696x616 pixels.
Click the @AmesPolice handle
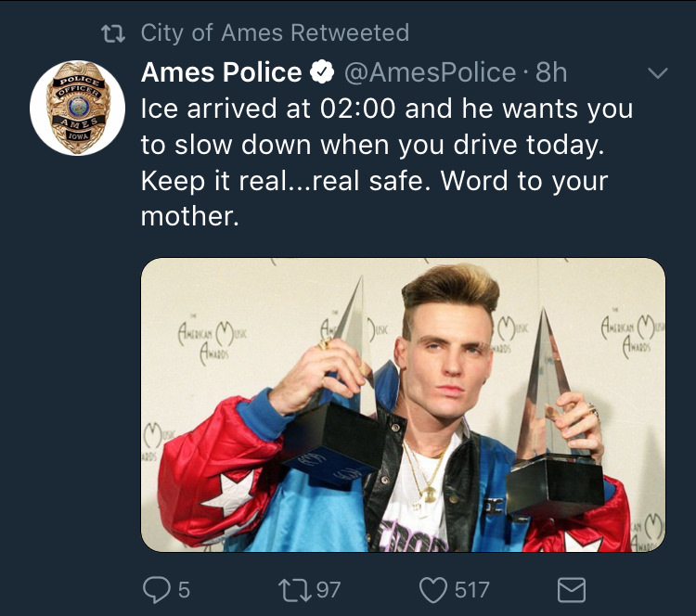[x=431, y=72]
